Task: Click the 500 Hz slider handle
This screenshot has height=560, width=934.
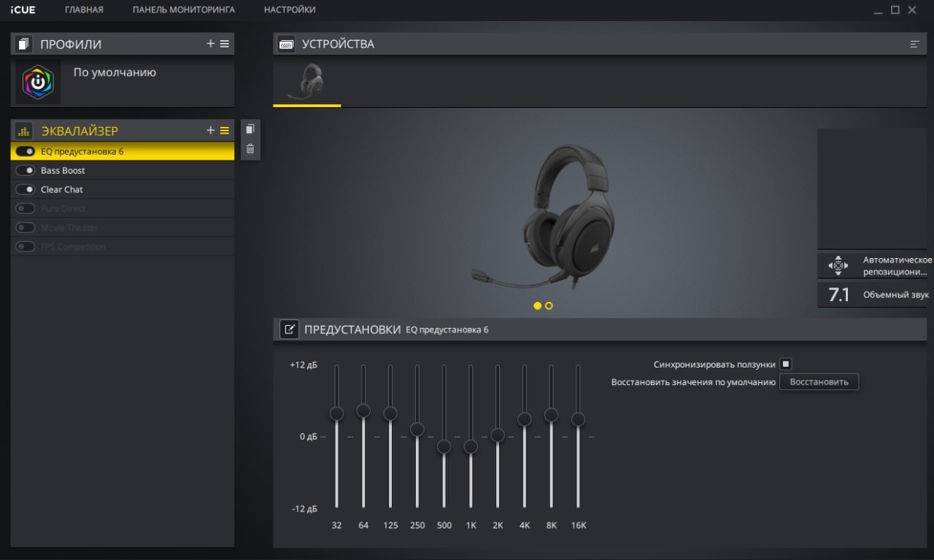Action: pyautogui.click(x=444, y=446)
